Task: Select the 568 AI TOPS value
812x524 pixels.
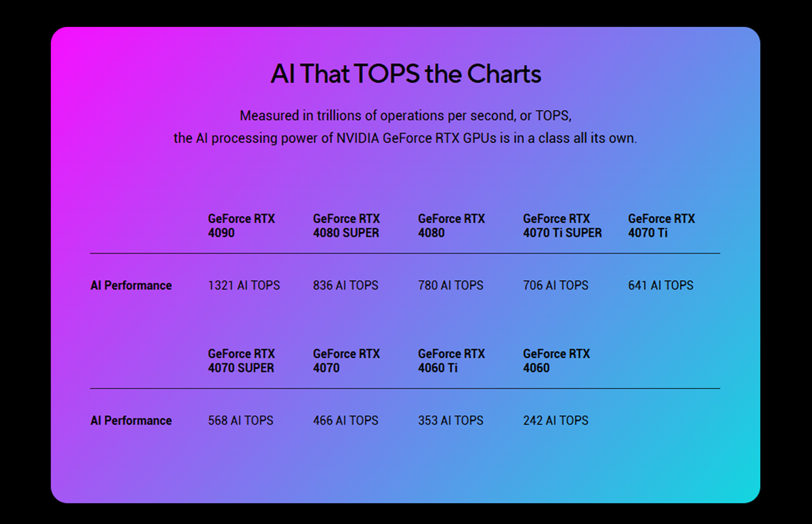Action: pos(241,421)
